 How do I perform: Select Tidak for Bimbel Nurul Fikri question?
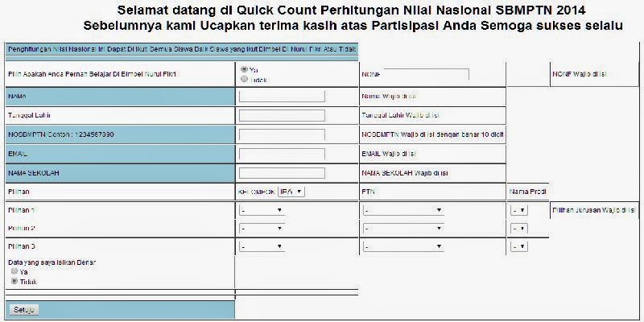pos(245,79)
